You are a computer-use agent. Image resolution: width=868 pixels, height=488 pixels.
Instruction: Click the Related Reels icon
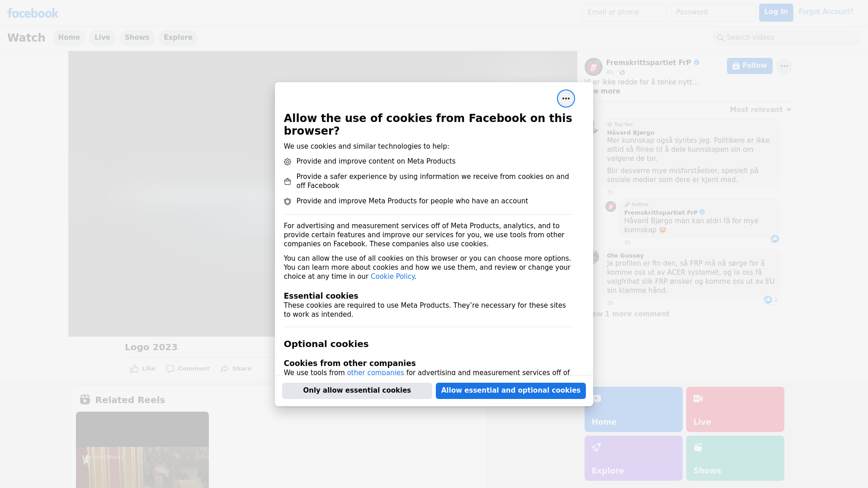click(x=85, y=399)
